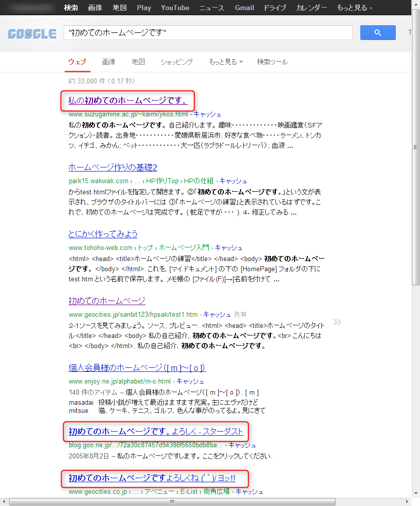Open result 初めてのホームページ
420x506 pixels.
pyautogui.click(x=107, y=301)
